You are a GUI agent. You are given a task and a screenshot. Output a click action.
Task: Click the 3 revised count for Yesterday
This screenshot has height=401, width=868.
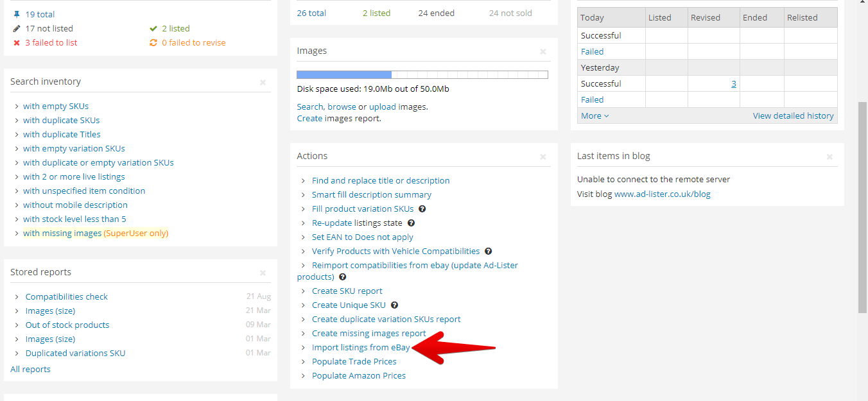click(x=733, y=84)
